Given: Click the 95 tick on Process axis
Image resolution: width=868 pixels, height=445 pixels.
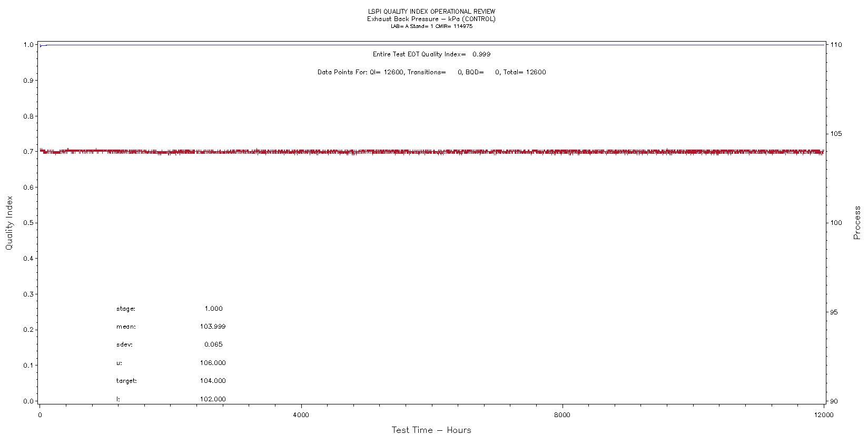Looking at the screenshot, I should 834,312.
